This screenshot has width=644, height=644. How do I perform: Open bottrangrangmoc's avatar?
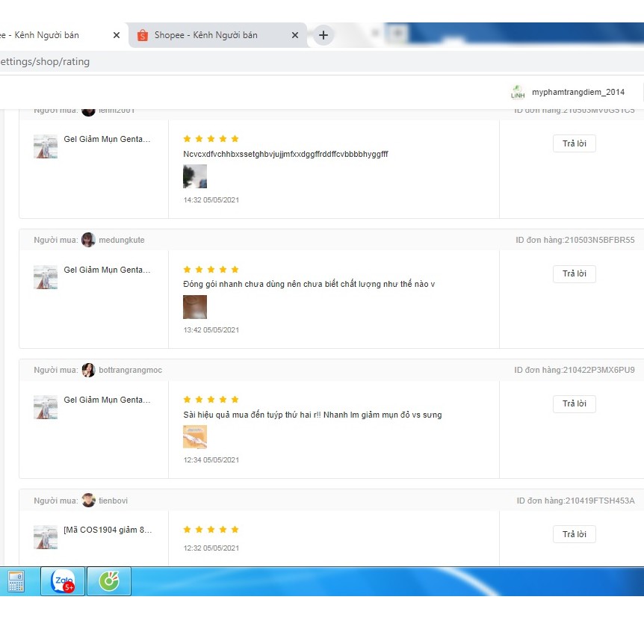(88, 370)
